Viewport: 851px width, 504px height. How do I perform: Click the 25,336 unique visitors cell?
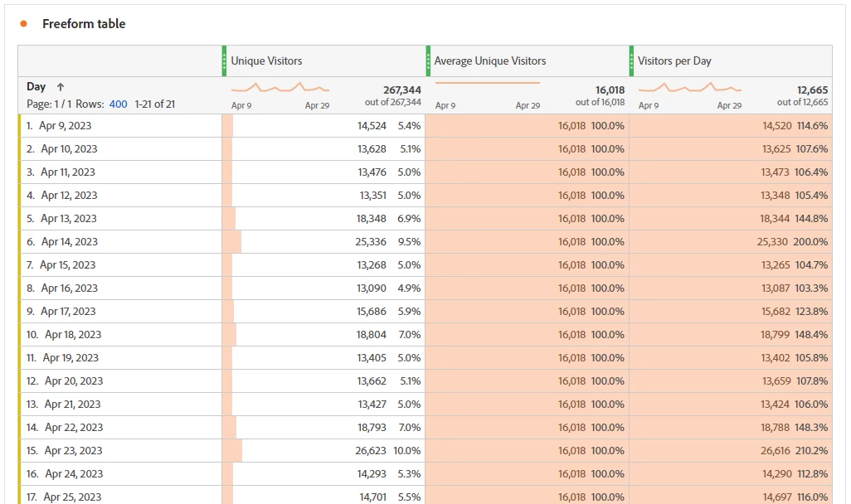(324, 242)
